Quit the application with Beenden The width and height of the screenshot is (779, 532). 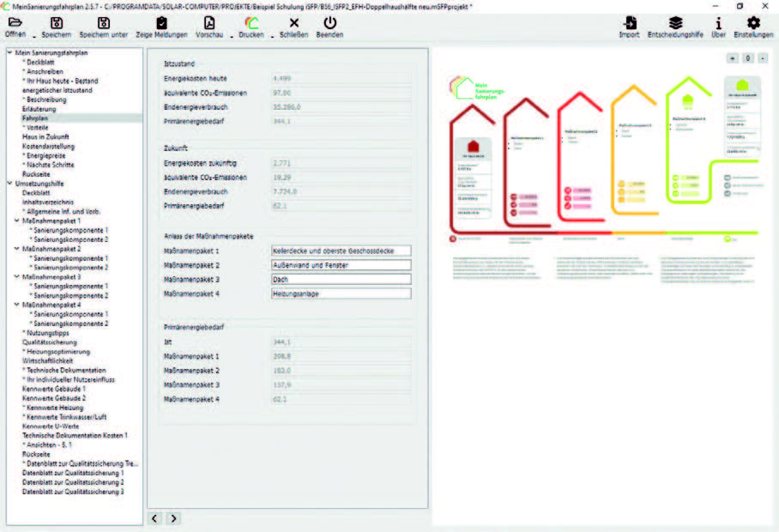(x=330, y=23)
